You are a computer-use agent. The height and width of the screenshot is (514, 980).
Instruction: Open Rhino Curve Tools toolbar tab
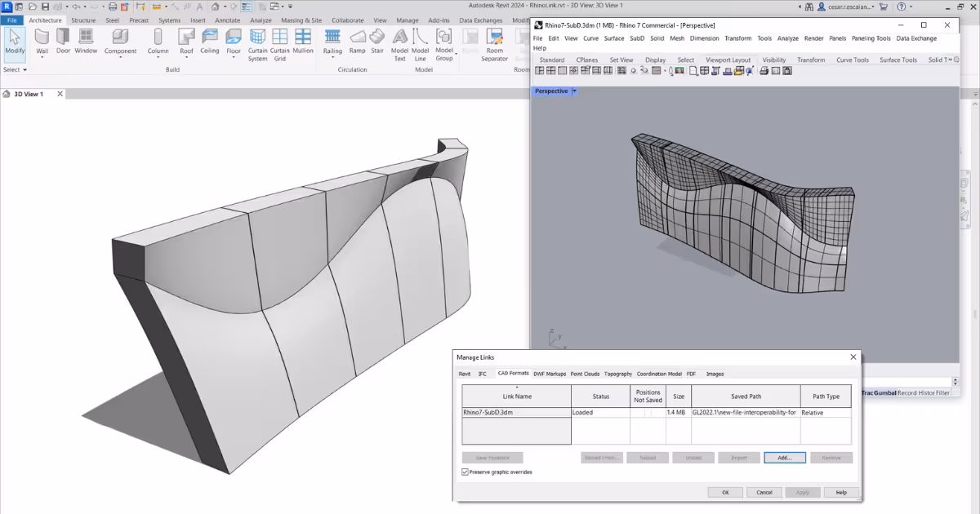click(853, 60)
